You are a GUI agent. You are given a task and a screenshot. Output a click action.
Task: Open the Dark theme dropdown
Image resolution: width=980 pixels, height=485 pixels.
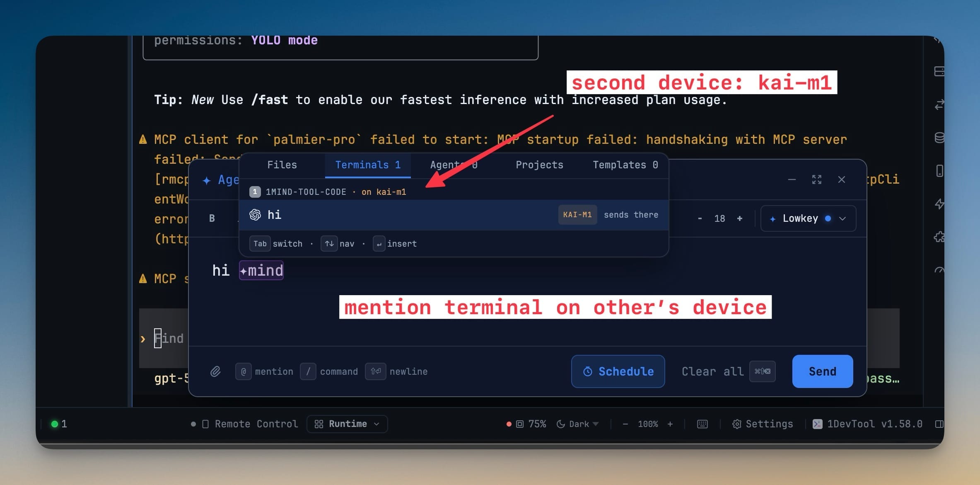point(578,424)
